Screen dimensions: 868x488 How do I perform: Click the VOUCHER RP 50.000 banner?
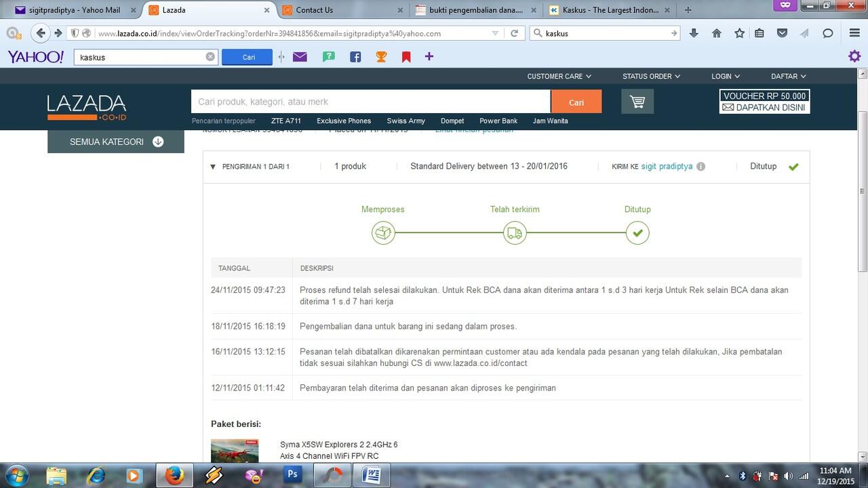click(x=764, y=102)
